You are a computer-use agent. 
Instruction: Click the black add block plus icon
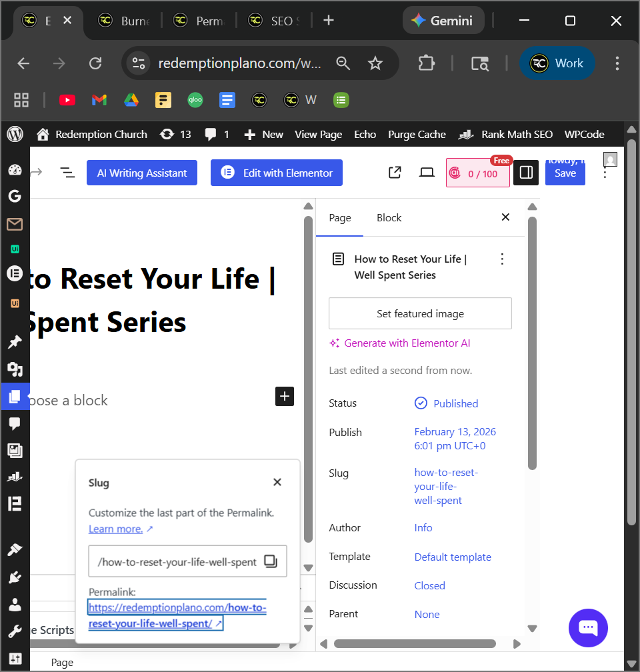pos(285,396)
